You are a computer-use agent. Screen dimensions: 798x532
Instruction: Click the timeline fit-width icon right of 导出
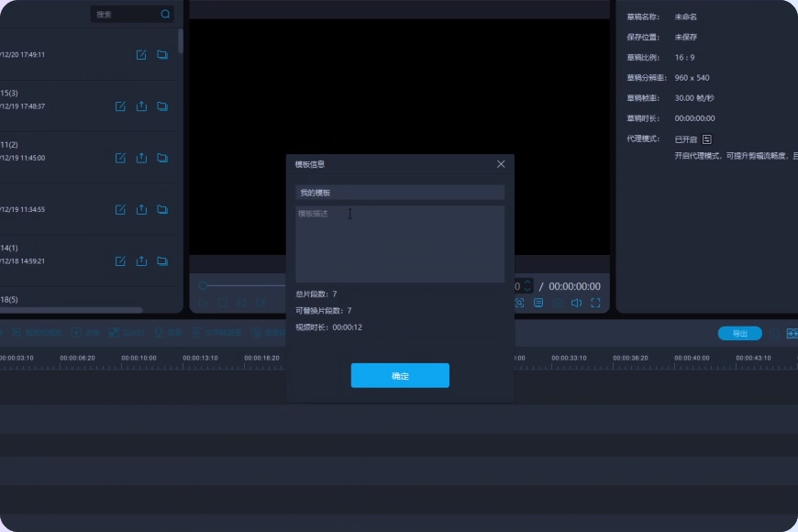(x=792, y=334)
